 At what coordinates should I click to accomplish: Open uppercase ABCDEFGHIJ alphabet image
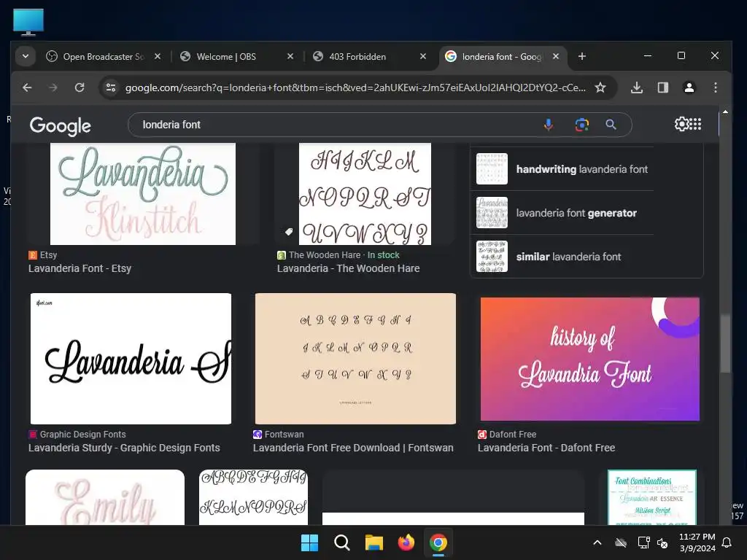tap(253, 497)
